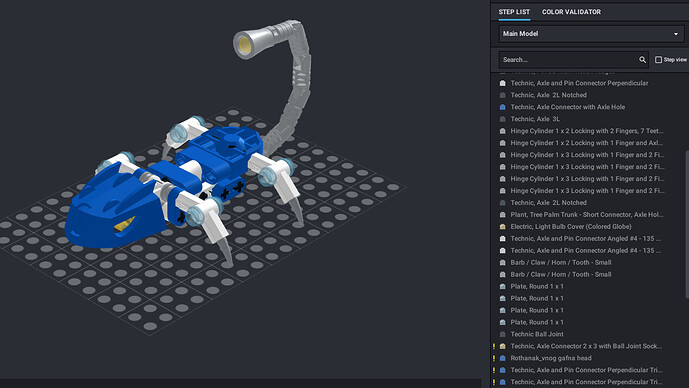Switch to the Color Validator tab

click(x=571, y=12)
